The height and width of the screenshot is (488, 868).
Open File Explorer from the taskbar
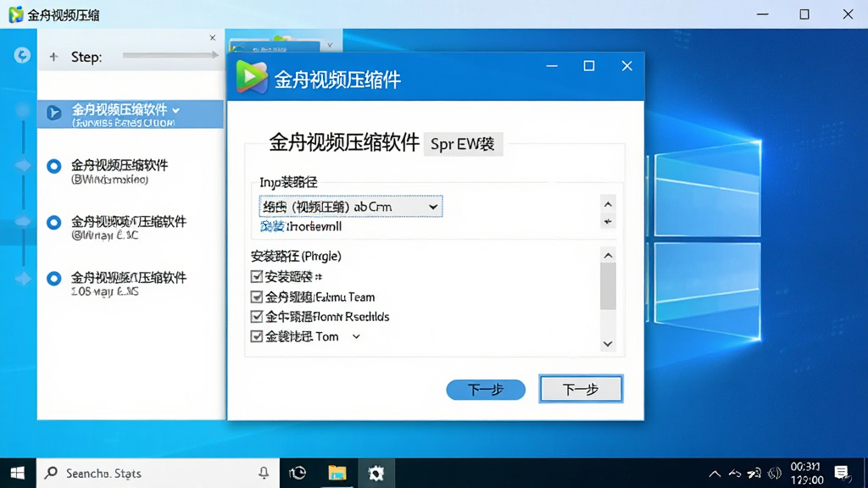pyautogui.click(x=337, y=473)
